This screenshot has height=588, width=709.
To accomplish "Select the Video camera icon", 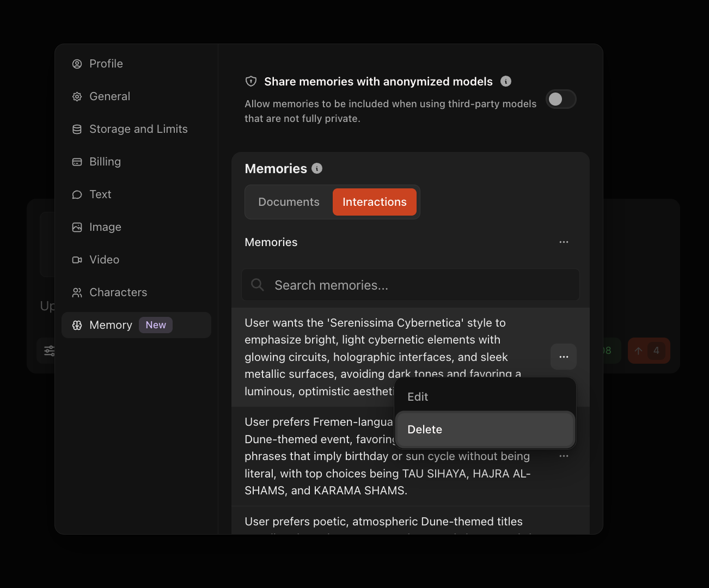I will (x=77, y=260).
